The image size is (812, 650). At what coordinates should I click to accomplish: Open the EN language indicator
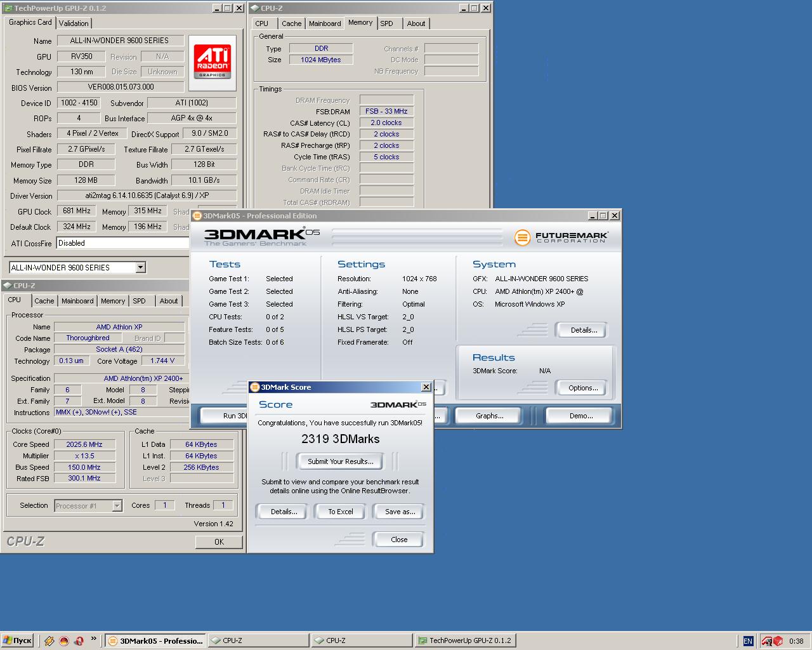pos(748,641)
